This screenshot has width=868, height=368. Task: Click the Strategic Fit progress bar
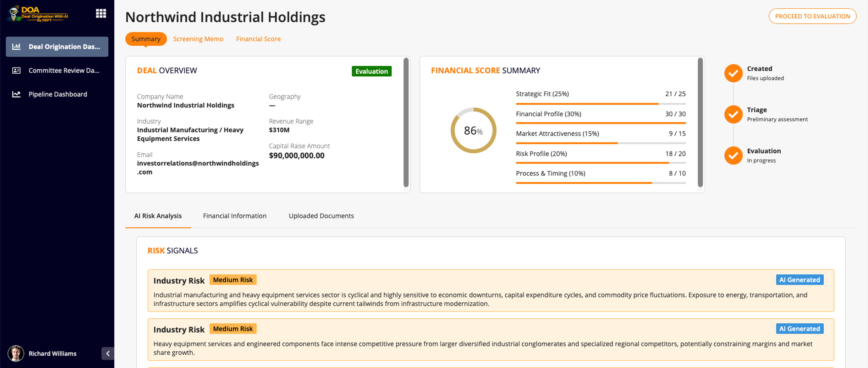point(601,104)
